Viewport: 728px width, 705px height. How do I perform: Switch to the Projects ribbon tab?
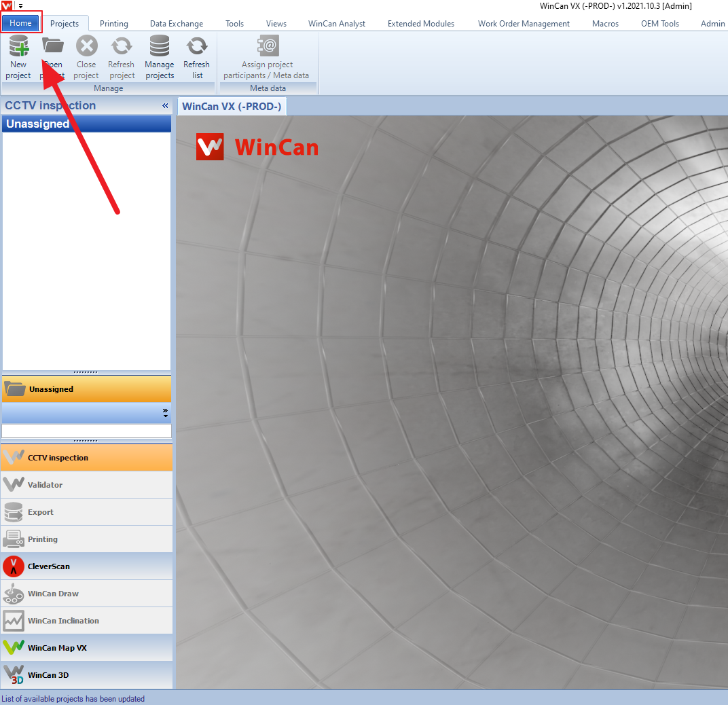click(65, 22)
